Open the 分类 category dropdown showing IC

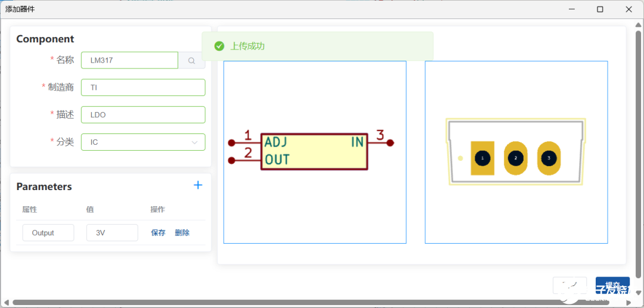point(143,142)
